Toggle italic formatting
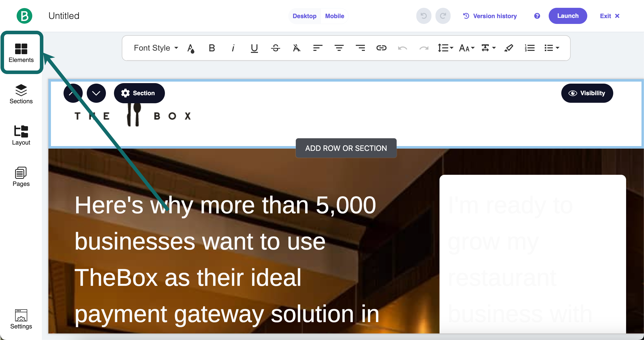Screen dimensions: 644x340 click(x=233, y=48)
